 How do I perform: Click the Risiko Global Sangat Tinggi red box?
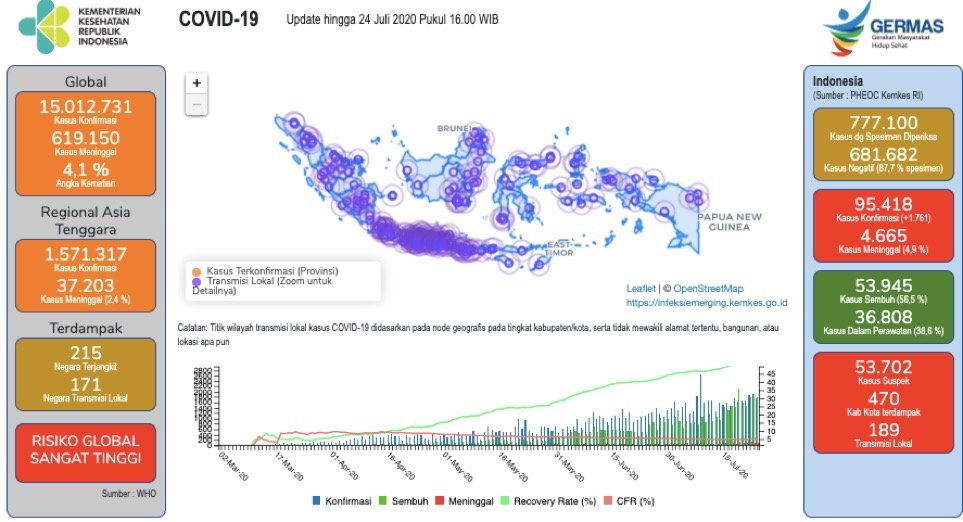85,453
